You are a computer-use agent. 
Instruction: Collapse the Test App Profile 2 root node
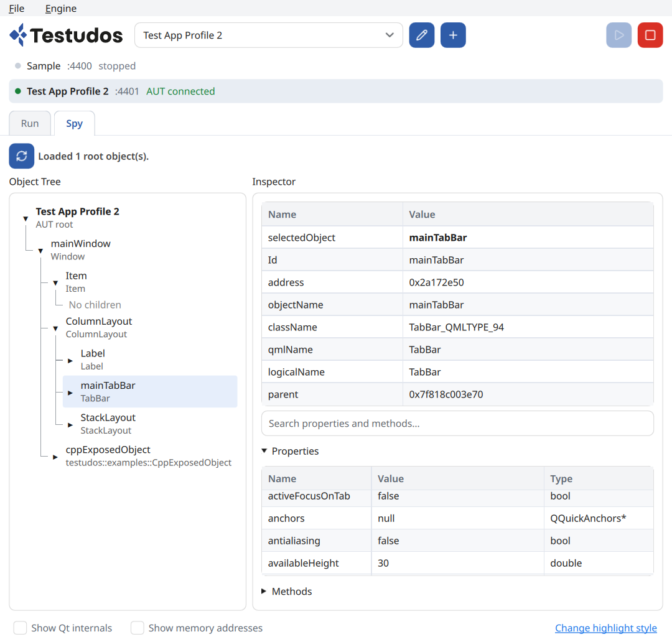coord(26,218)
